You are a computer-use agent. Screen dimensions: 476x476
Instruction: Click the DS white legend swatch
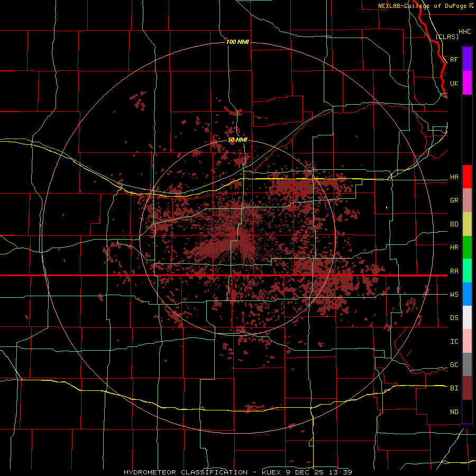coord(467,317)
